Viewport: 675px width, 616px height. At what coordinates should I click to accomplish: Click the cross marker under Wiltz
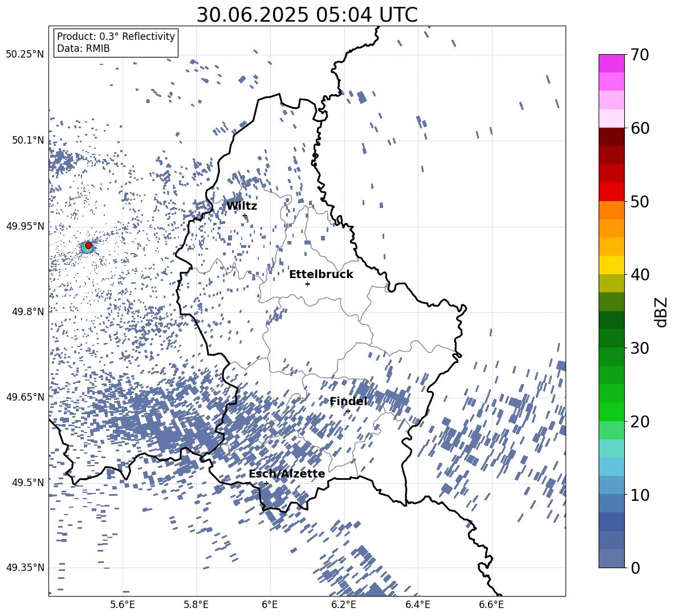tap(245, 215)
